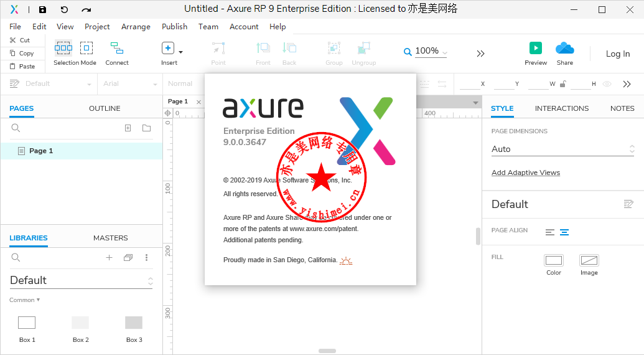644x355 pixels.
Task: Click the Fill Color swatch
Action: [x=554, y=260]
